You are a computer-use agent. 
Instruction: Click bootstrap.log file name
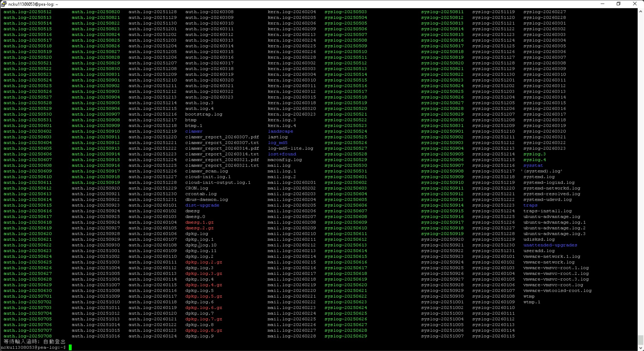(x=204, y=114)
